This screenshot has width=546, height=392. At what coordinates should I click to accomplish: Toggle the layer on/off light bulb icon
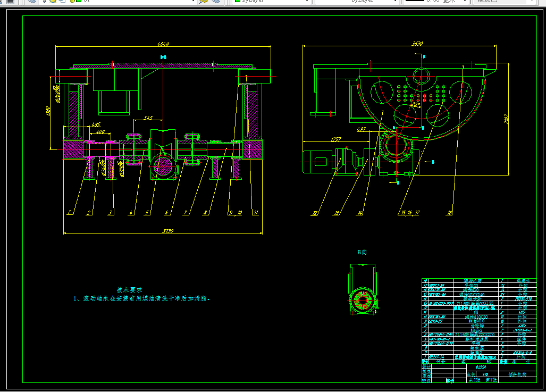pyautogui.click(x=45, y=1)
